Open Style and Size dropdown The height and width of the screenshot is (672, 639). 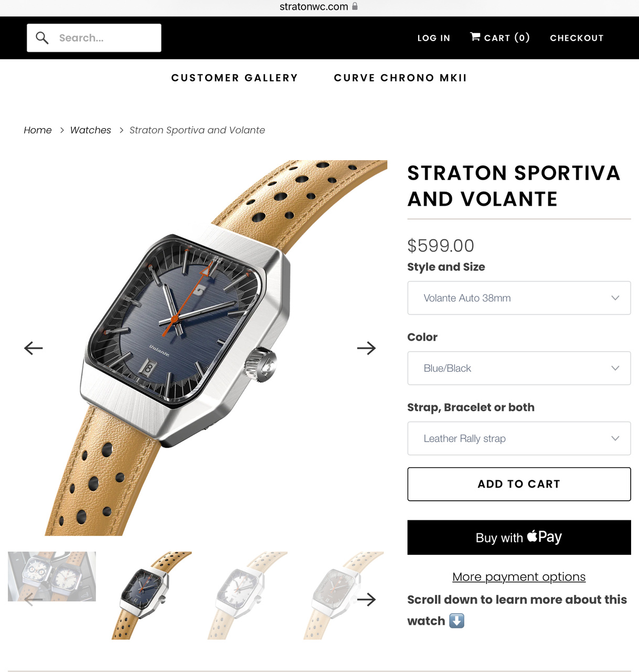point(519,298)
